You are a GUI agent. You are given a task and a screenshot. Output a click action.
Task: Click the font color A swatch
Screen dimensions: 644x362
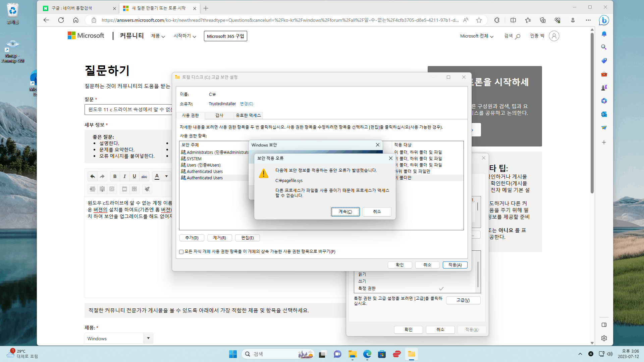157,176
